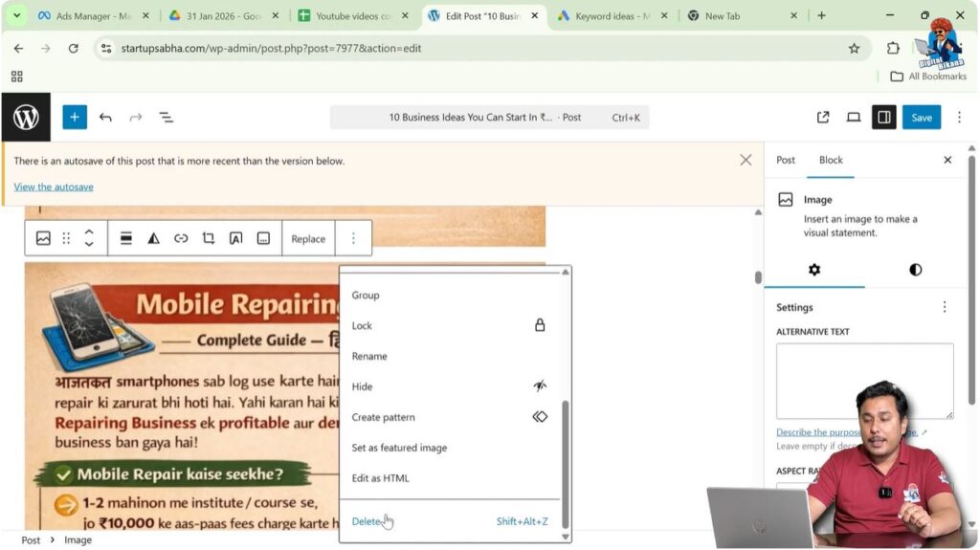Reload the current page
Screen dimensions: 980x550
coord(73,48)
